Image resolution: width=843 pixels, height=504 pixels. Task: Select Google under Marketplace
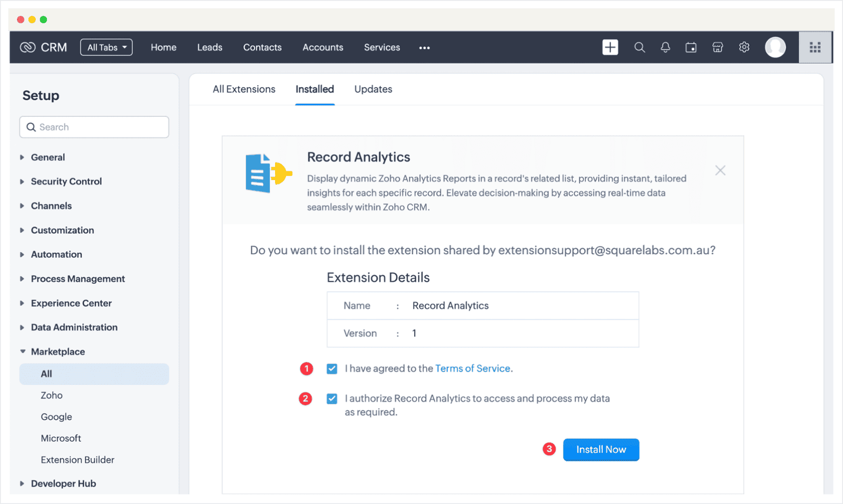pyautogui.click(x=56, y=417)
